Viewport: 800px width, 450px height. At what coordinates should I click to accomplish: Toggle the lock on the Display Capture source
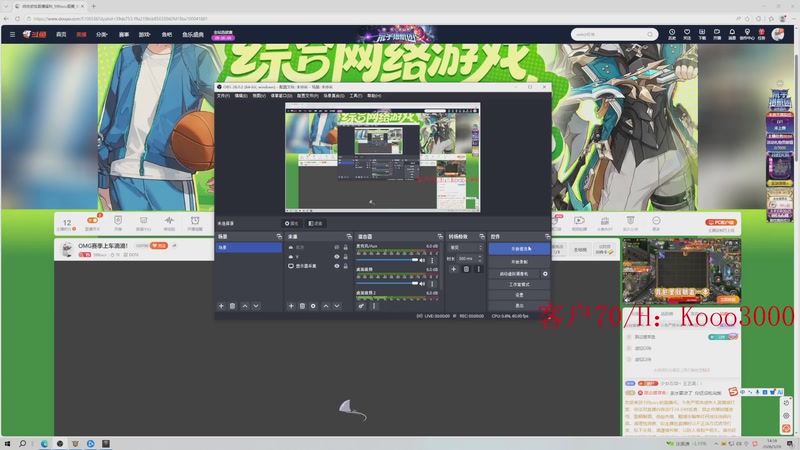345,266
